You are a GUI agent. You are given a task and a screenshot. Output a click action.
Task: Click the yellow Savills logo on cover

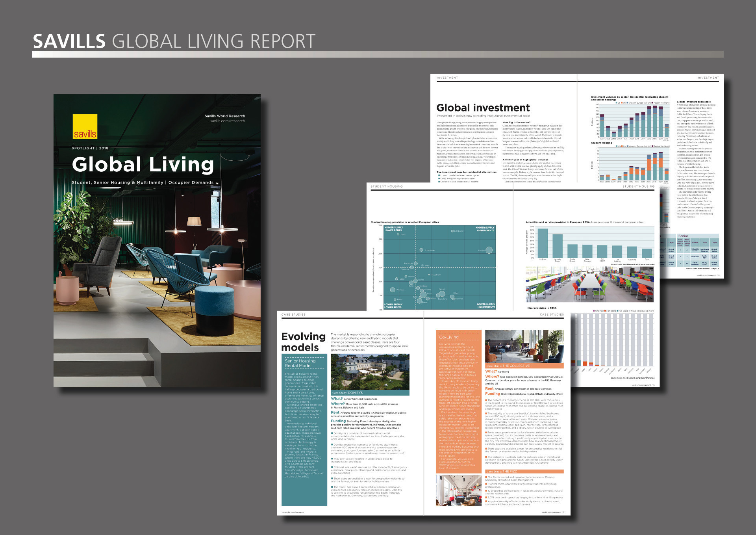(85, 126)
